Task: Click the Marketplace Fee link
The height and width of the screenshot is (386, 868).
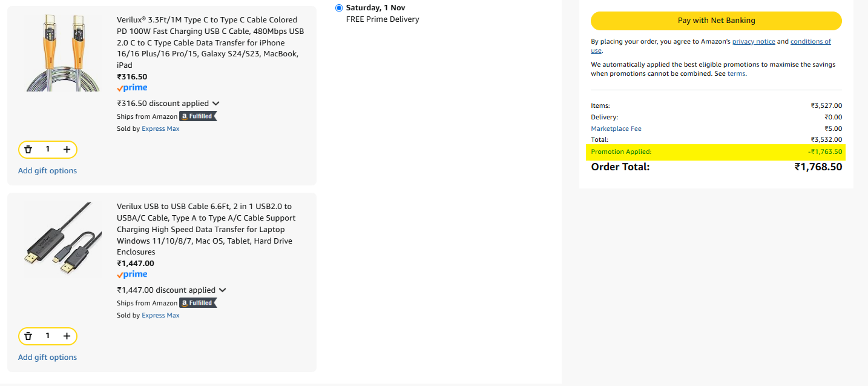Action: point(616,128)
